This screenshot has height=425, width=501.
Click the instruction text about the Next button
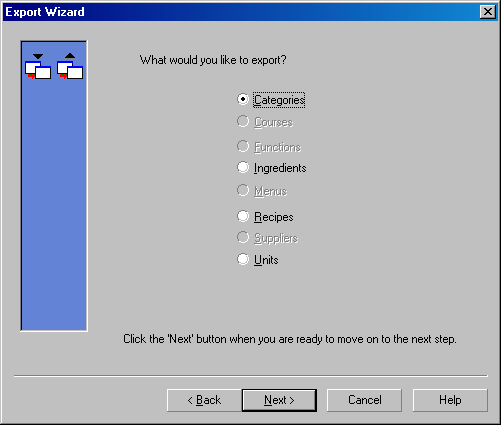point(290,339)
